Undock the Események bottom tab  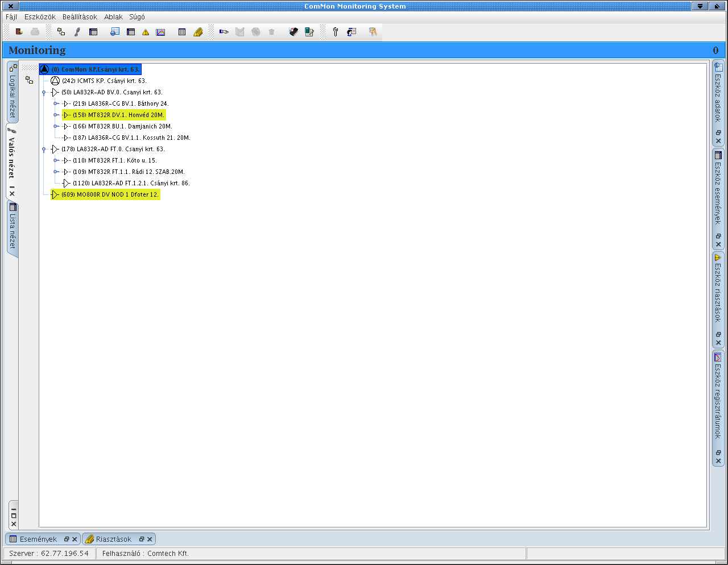[x=67, y=539]
